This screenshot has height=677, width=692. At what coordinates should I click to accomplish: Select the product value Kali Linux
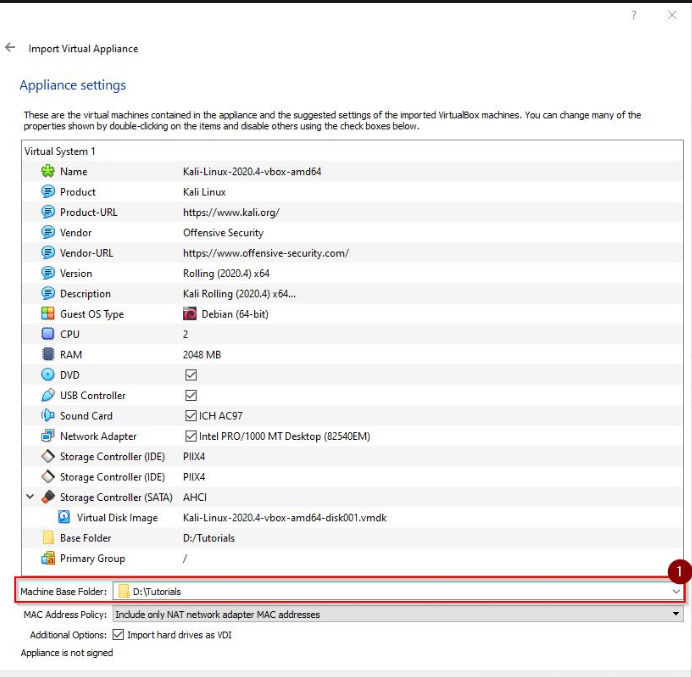(x=204, y=192)
